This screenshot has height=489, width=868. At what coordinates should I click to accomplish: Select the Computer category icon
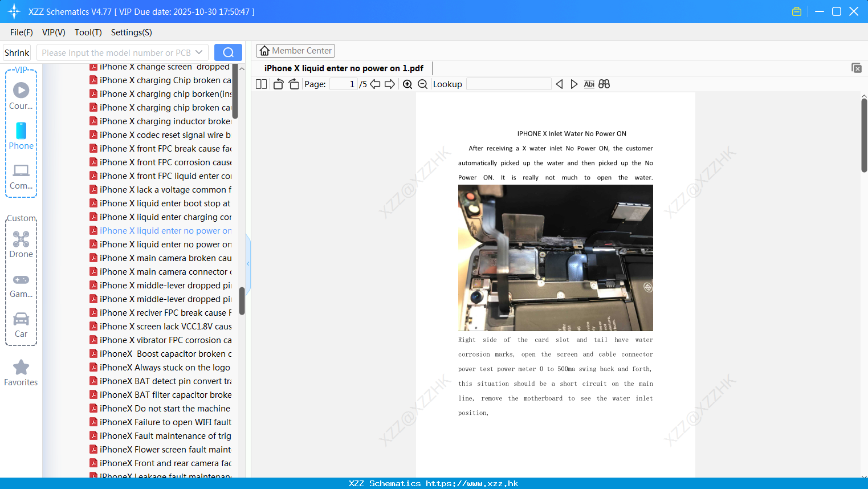21,176
